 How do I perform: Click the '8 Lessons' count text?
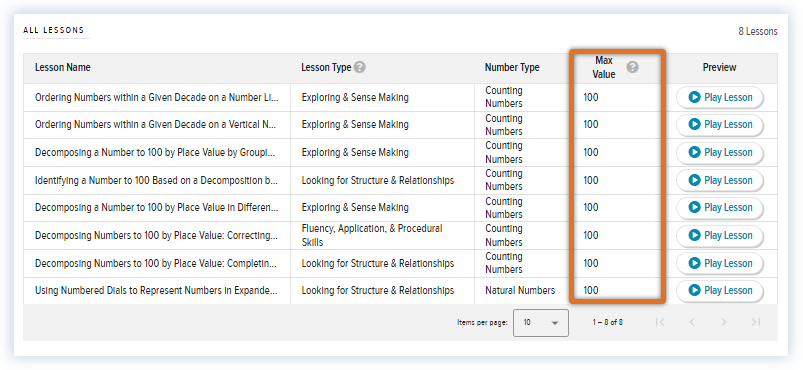tap(757, 31)
